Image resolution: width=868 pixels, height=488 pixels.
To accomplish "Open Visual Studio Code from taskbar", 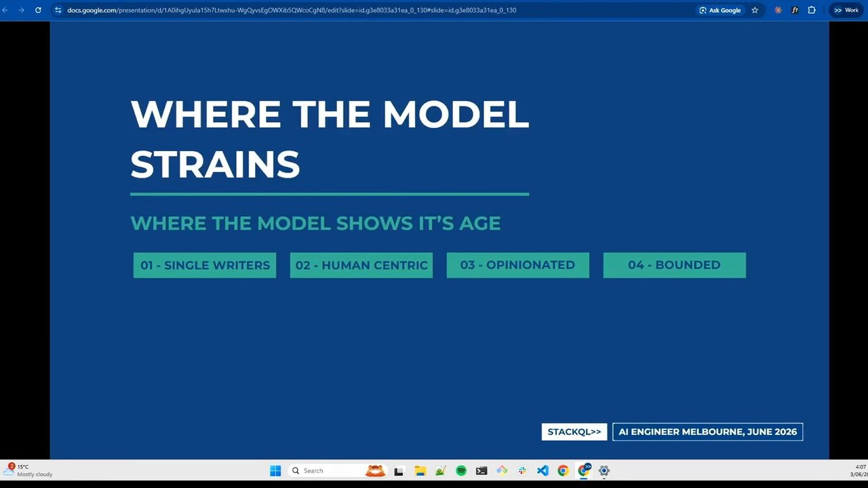I will coord(542,470).
